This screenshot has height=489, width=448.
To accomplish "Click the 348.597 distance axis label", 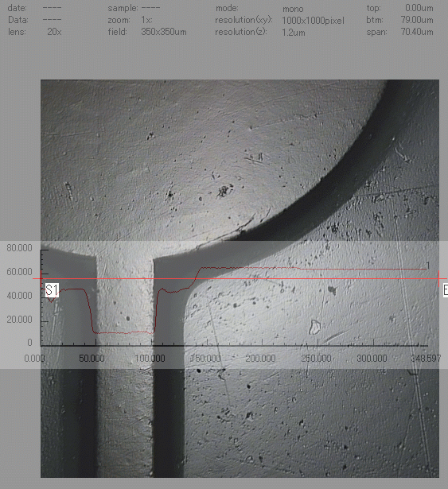I will [x=426, y=358].
